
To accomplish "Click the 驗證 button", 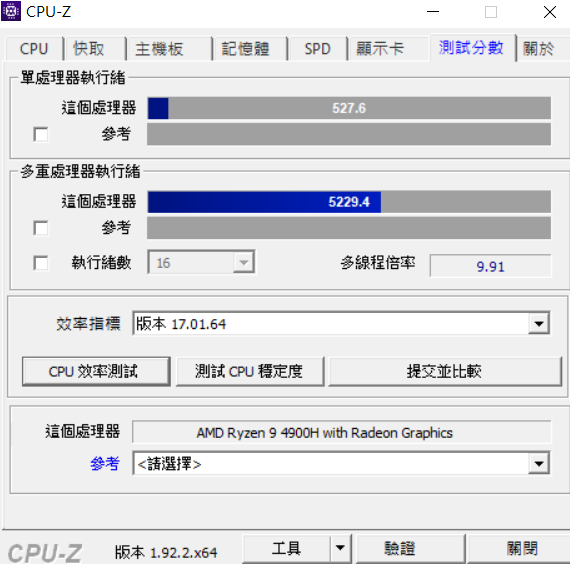I will (x=411, y=548).
